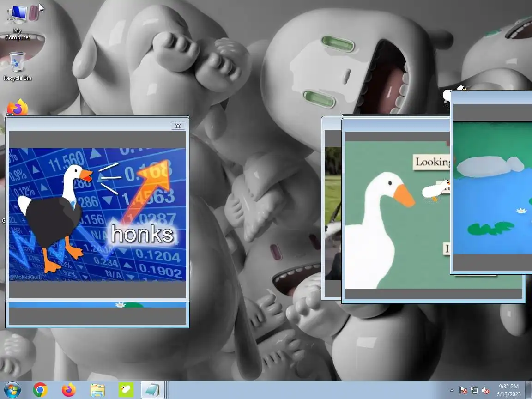The width and height of the screenshot is (532, 399).
Task: Show hidden system tray icons
Action: pos(452,391)
